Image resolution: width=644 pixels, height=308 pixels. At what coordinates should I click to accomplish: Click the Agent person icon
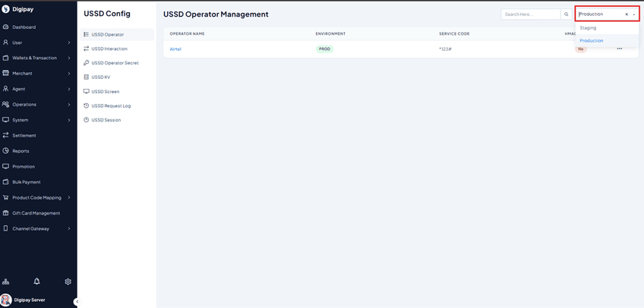[5, 89]
